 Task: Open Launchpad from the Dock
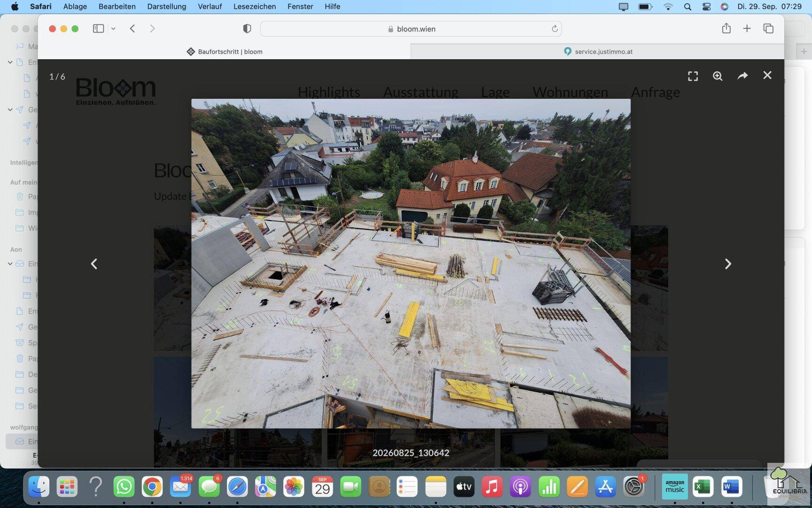67,487
